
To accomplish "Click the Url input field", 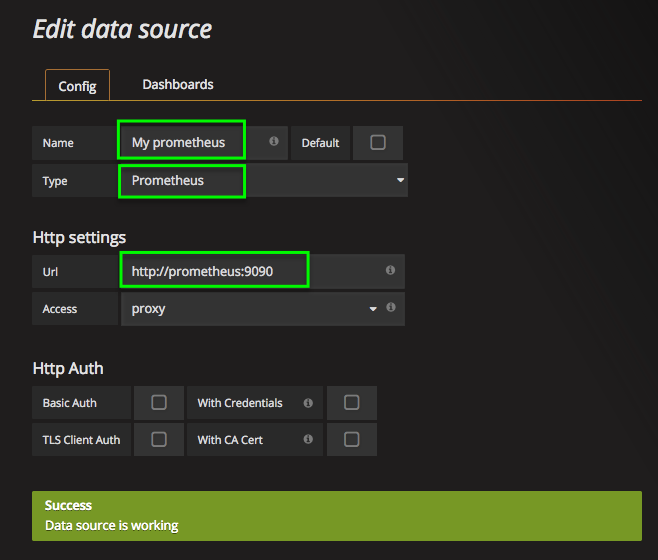I will pos(263,271).
